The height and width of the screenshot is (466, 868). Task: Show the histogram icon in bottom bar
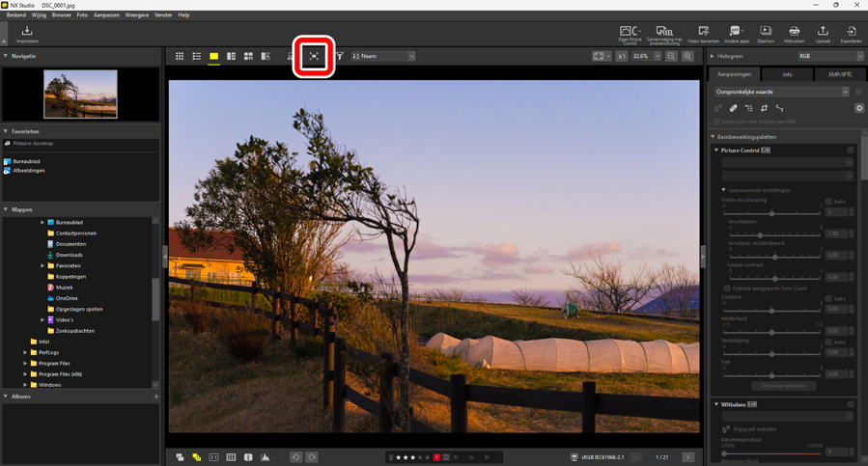point(266,457)
